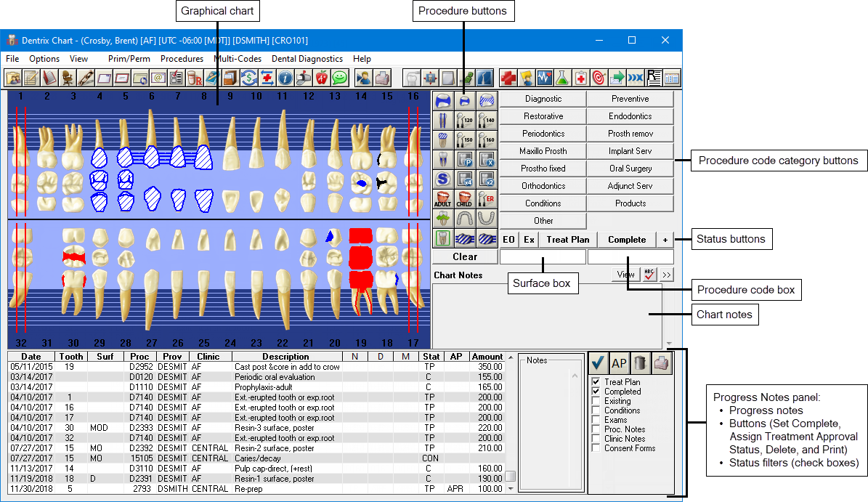Screen dimensions: 868x502
Task: Open the Dental Diagnostics menu
Action: (307, 59)
